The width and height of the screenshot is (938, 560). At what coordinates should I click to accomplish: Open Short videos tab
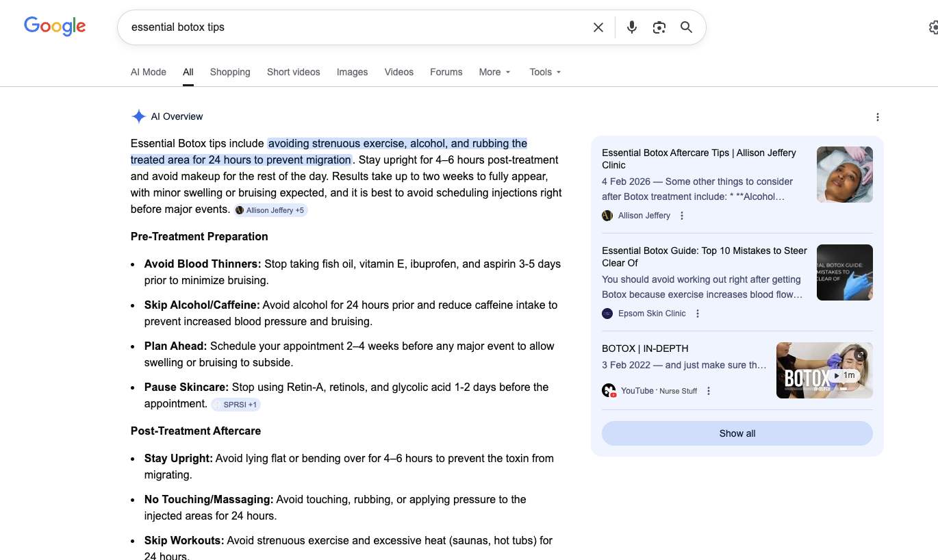point(294,72)
